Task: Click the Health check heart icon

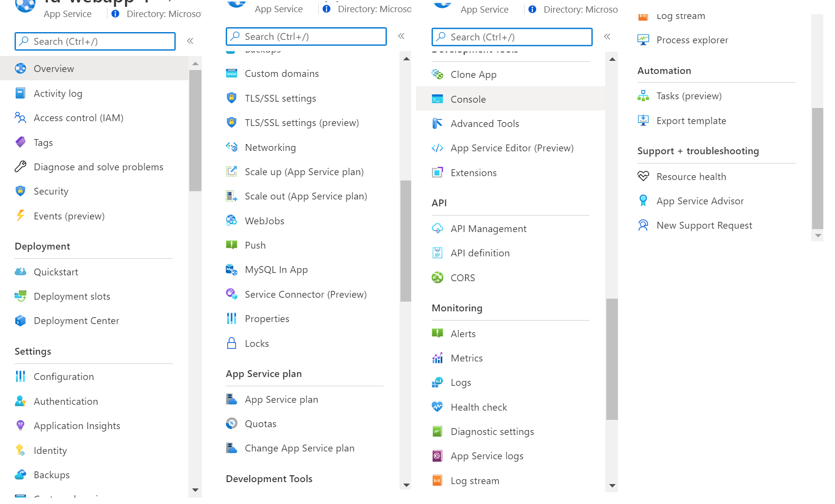Action: pos(437,407)
